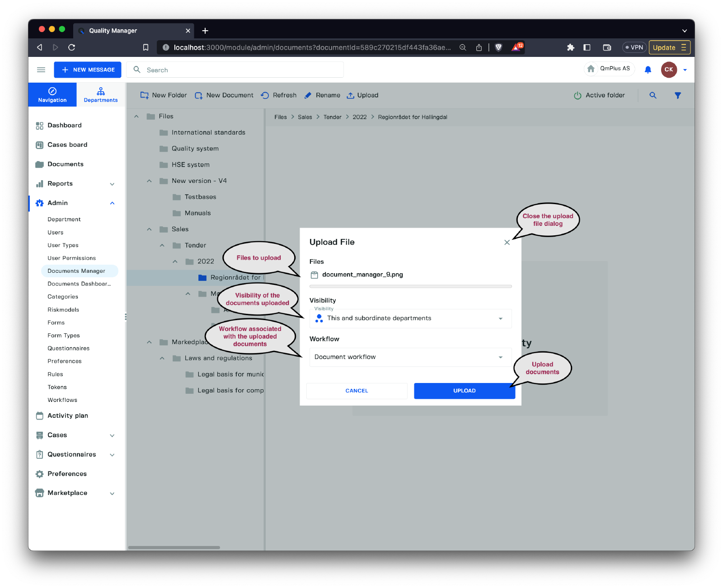
Task: Open the hamburger menu icon
Action: (x=41, y=70)
